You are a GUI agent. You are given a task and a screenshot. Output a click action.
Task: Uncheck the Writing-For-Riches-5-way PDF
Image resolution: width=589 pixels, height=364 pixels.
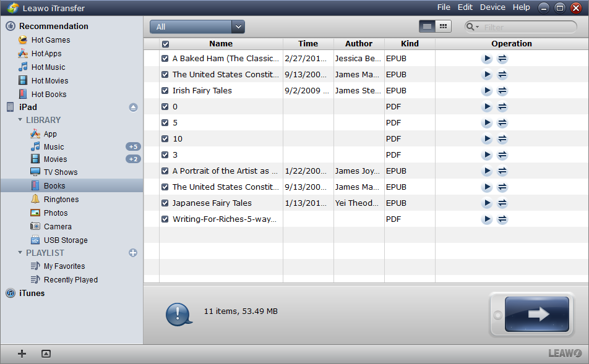(x=164, y=219)
